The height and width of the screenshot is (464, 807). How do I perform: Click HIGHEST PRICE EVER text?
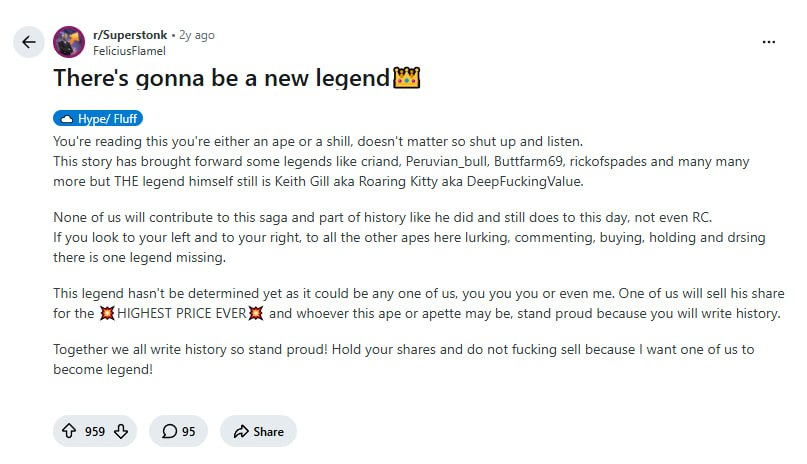pyautogui.click(x=182, y=313)
